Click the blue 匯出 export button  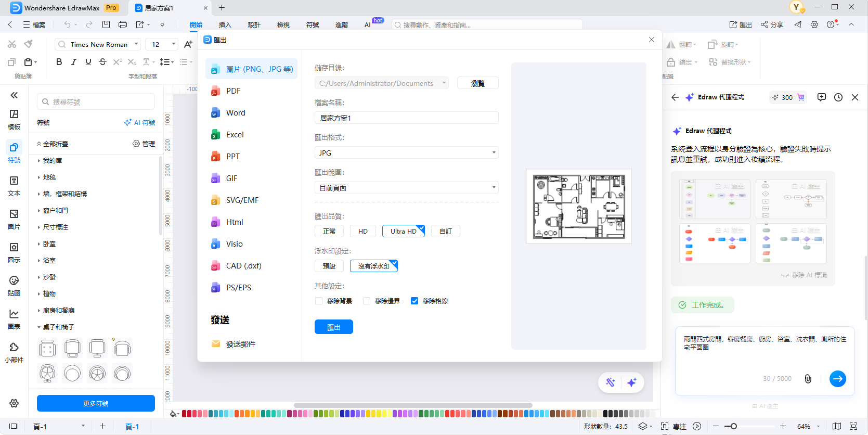pos(334,327)
